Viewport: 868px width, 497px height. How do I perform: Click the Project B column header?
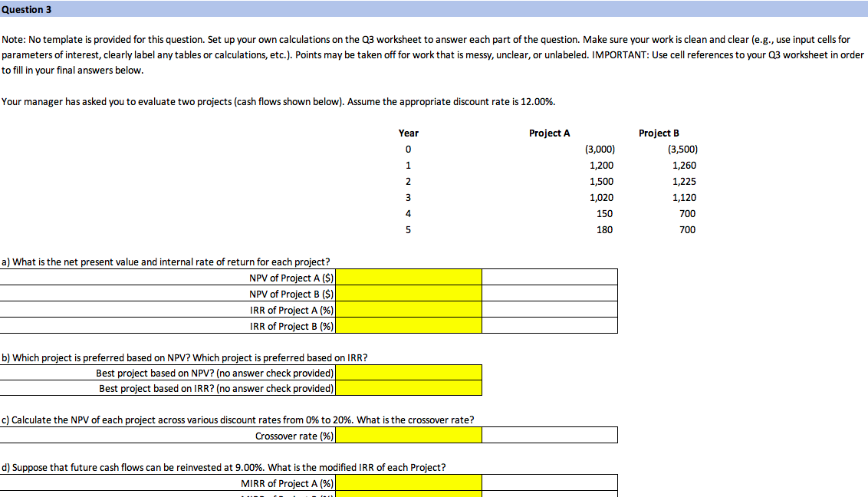[x=659, y=133]
